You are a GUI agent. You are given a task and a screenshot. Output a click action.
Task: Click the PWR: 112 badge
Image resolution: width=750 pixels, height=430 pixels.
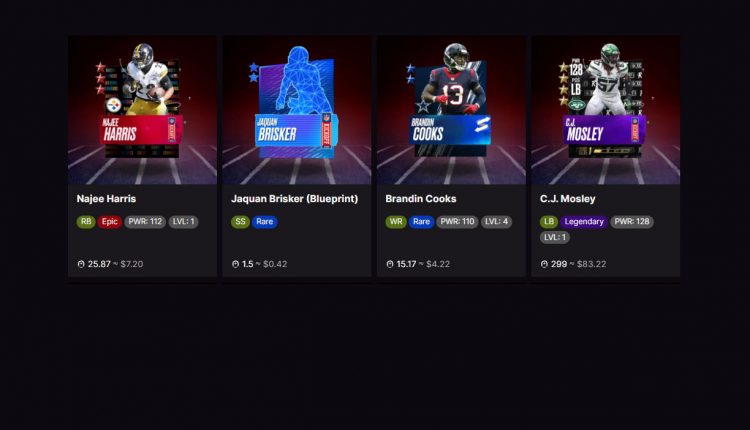(145, 221)
